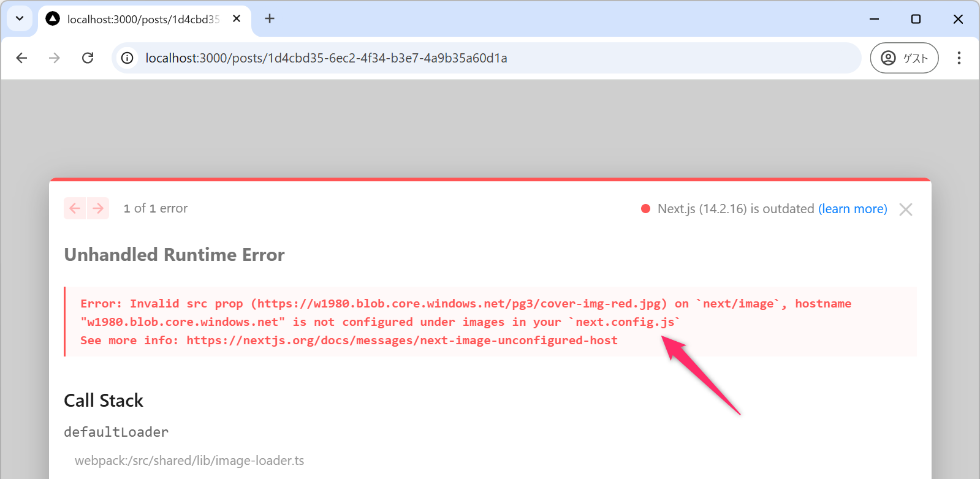This screenshot has height=479, width=980.
Task: Maximize the browser window
Action: click(x=916, y=19)
